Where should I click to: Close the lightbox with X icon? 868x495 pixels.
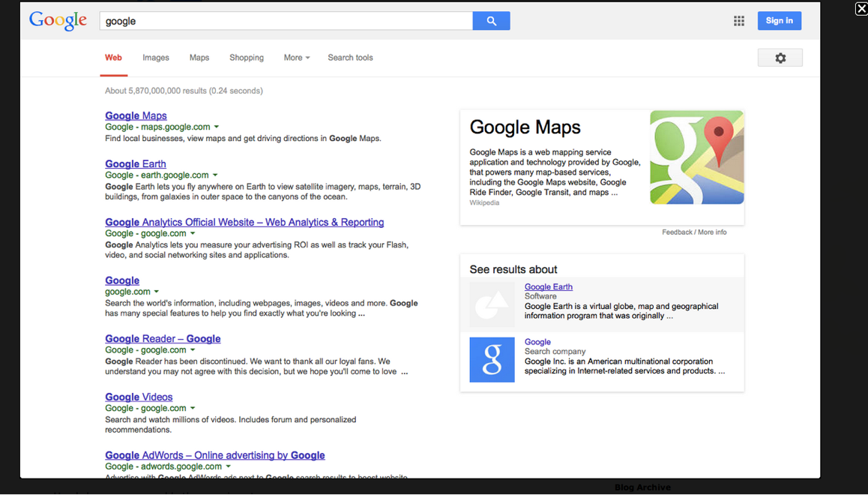(861, 8)
